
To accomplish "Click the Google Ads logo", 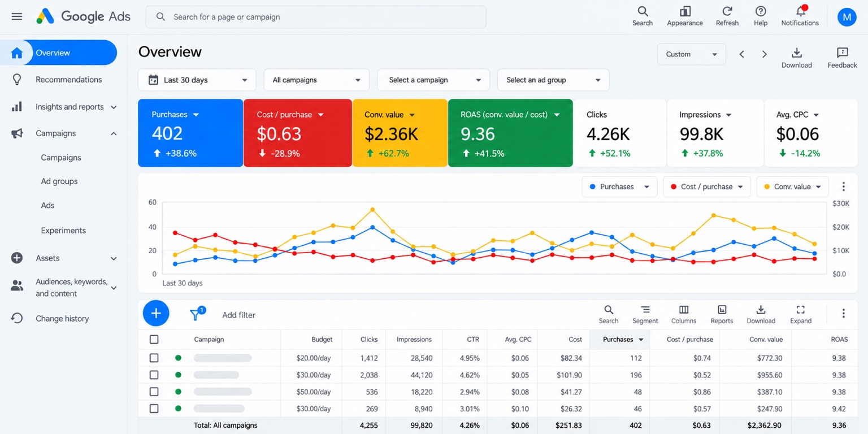I will pos(84,16).
